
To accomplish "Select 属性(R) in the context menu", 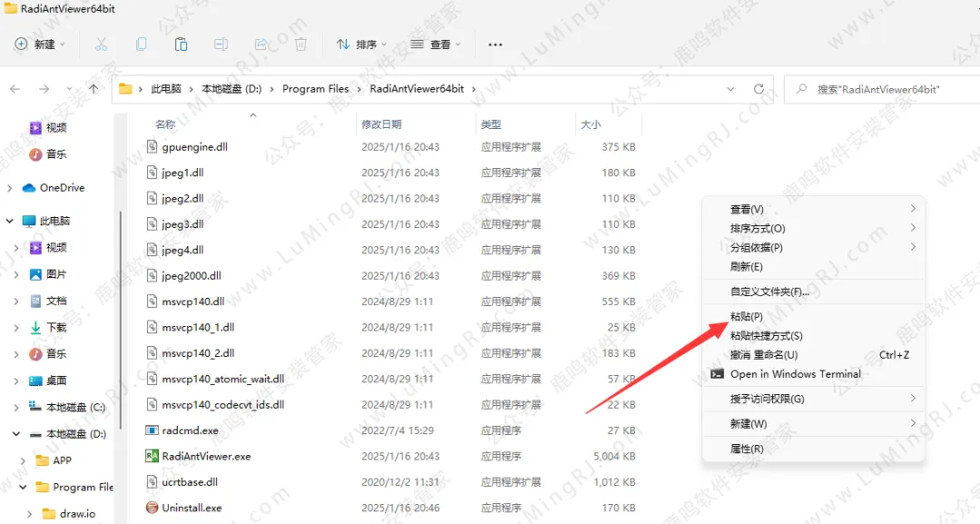I will (x=746, y=449).
